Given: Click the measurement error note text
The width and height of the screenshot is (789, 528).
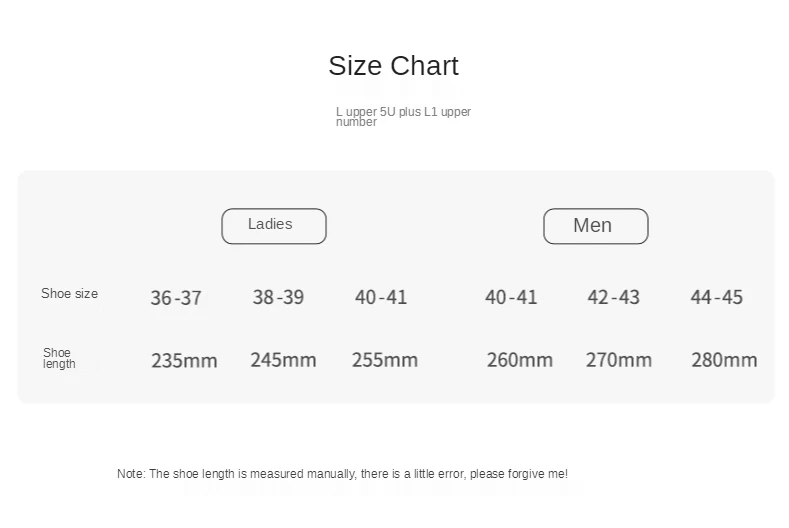Looking at the screenshot, I should click(x=342, y=474).
